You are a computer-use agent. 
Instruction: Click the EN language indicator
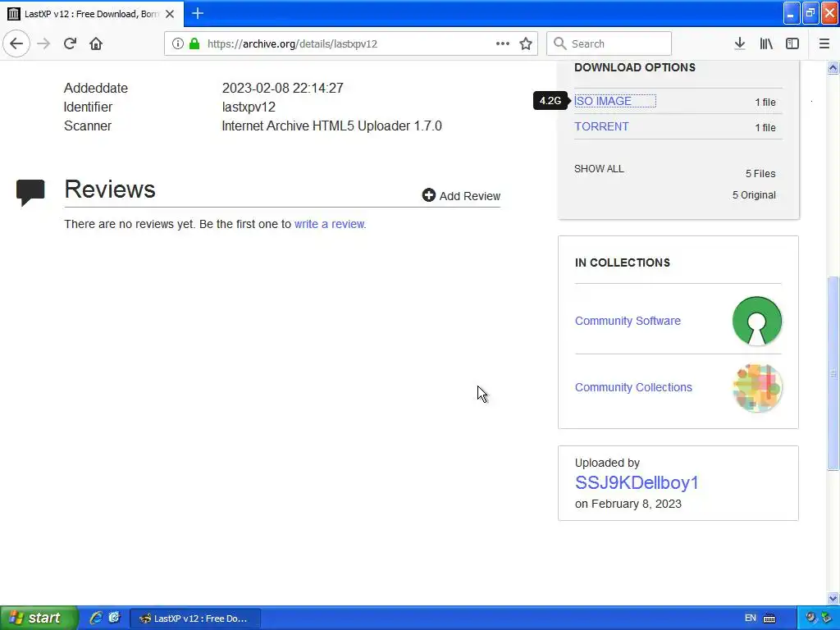pos(750,618)
